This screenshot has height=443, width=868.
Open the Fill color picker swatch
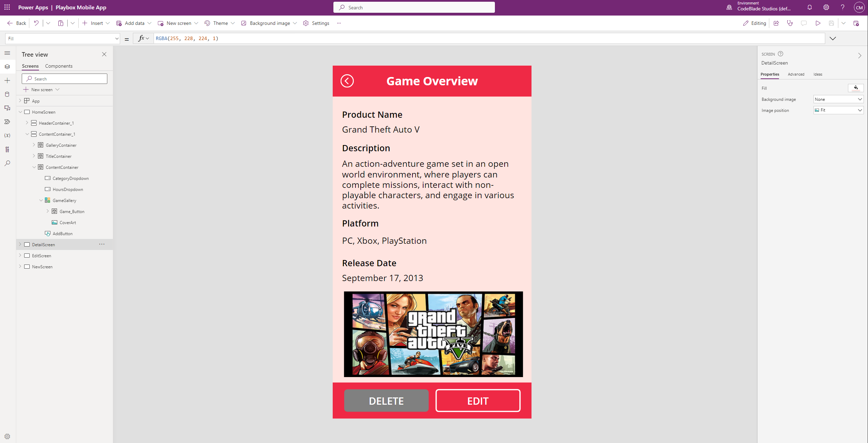tap(856, 88)
